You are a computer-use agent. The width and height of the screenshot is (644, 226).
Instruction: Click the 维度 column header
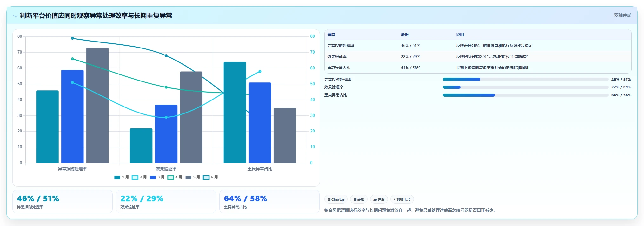click(x=331, y=35)
